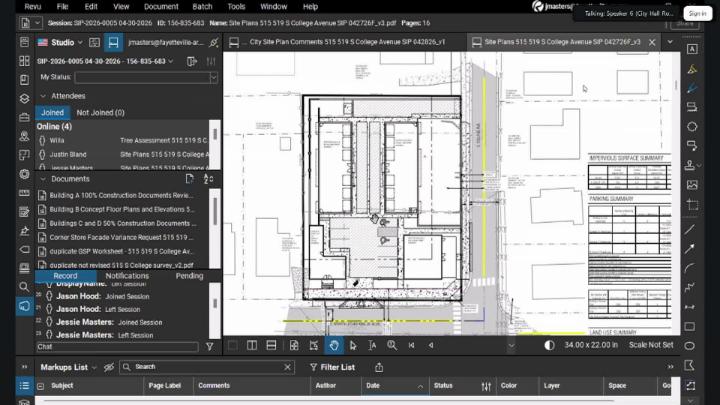Close the Site Plans 515 519 tab
This screenshot has height=405, width=720.
tap(652, 42)
